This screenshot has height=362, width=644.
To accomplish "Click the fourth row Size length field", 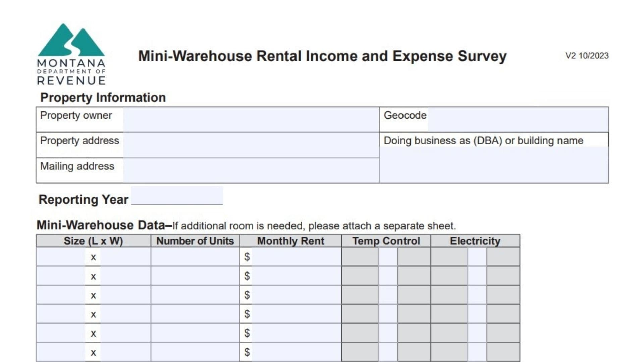I will coord(61,314).
